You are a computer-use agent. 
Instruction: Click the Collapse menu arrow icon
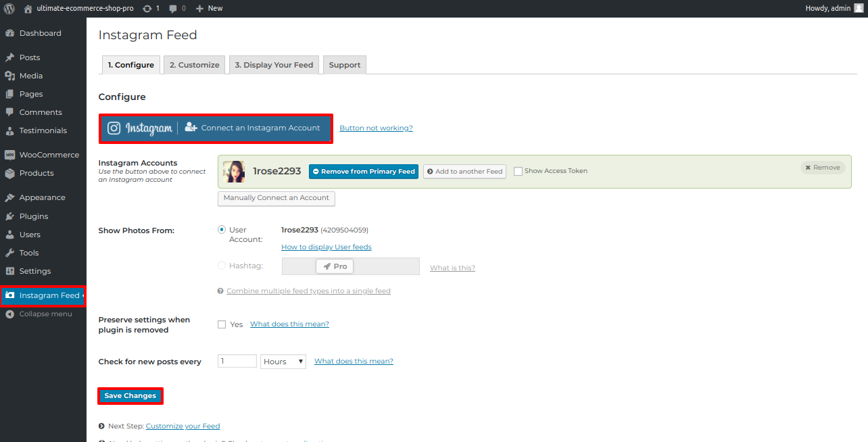point(9,314)
